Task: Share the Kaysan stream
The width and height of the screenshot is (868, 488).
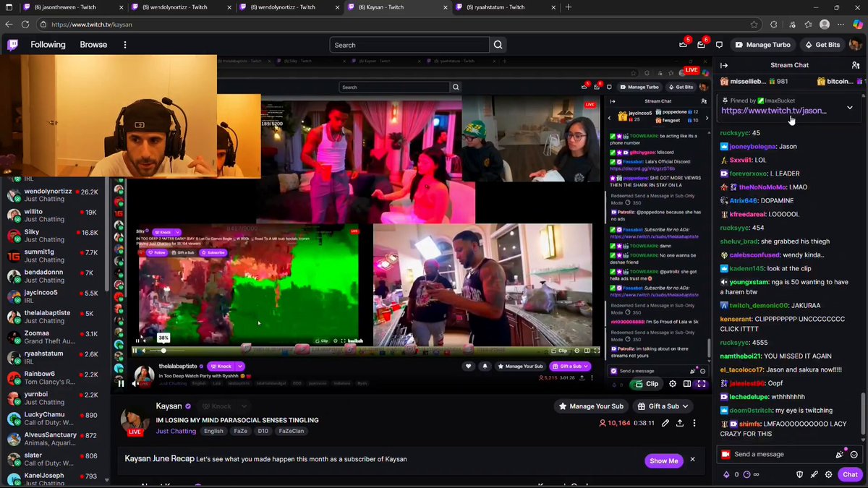Action: click(680, 423)
